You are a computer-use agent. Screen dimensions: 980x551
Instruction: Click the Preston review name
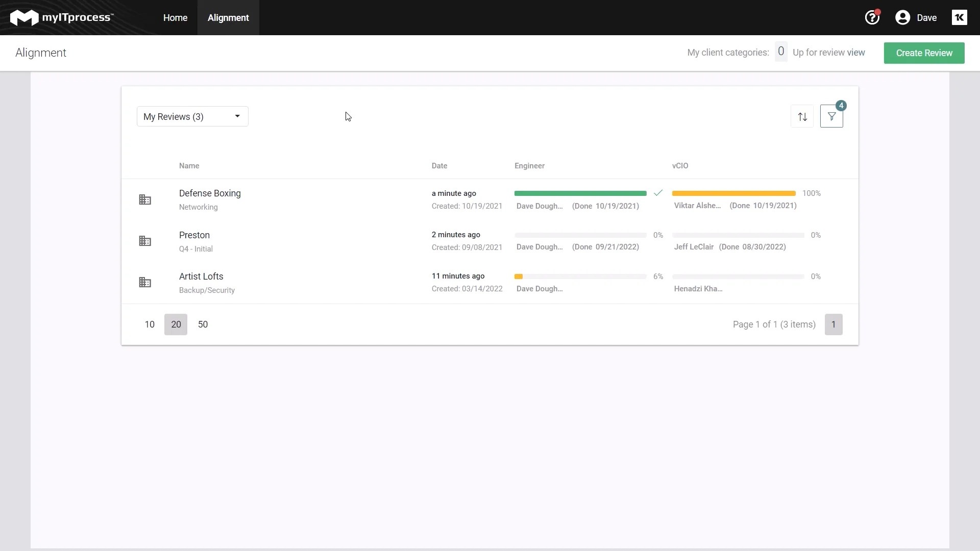194,235
